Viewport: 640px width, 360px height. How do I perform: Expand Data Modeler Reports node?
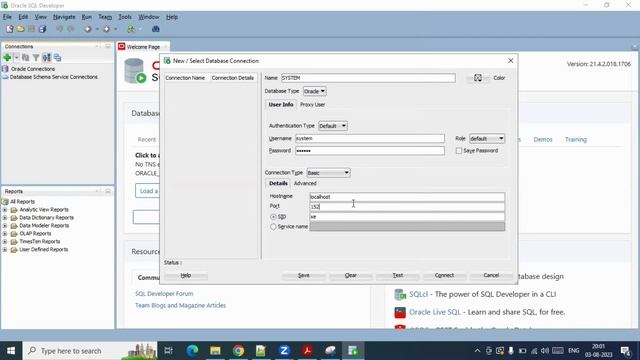[x=5, y=226]
